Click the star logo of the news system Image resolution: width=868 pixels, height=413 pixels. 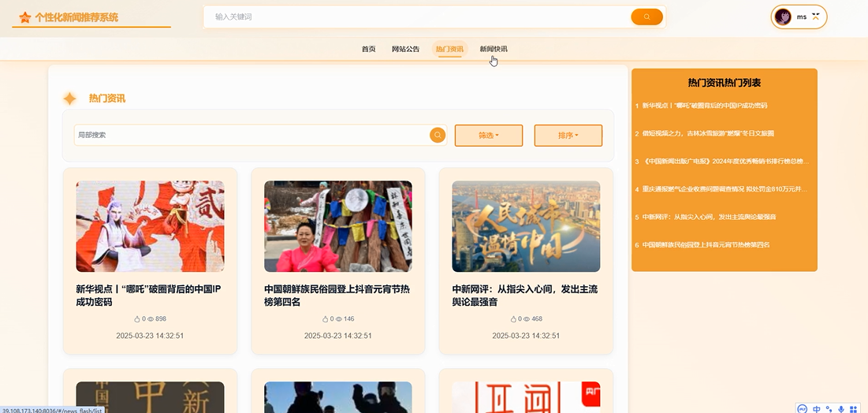tap(25, 17)
